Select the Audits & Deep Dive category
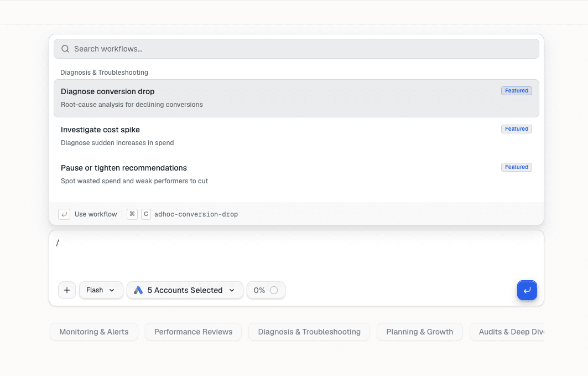The width and height of the screenshot is (588, 376). pyautogui.click(x=507, y=332)
